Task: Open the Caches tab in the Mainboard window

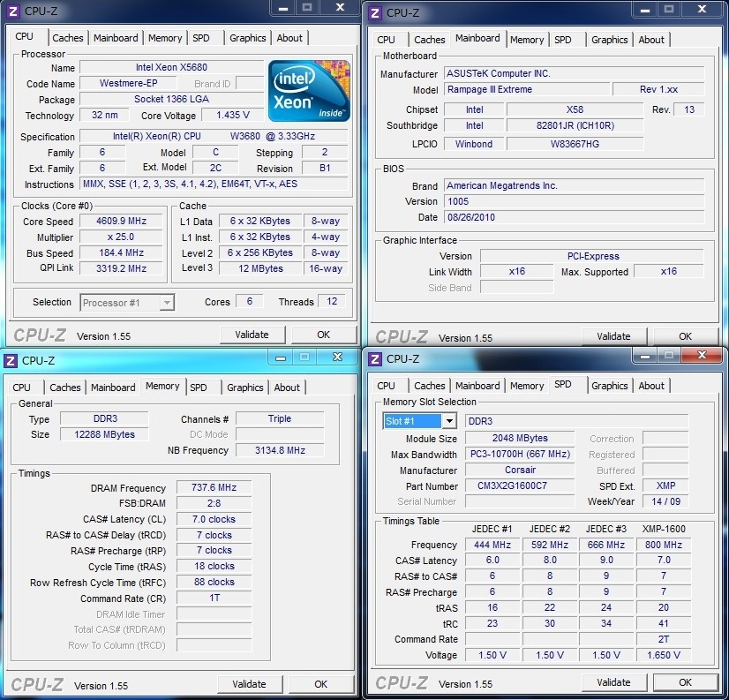Action: pyautogui.click(x=430, y=40)
